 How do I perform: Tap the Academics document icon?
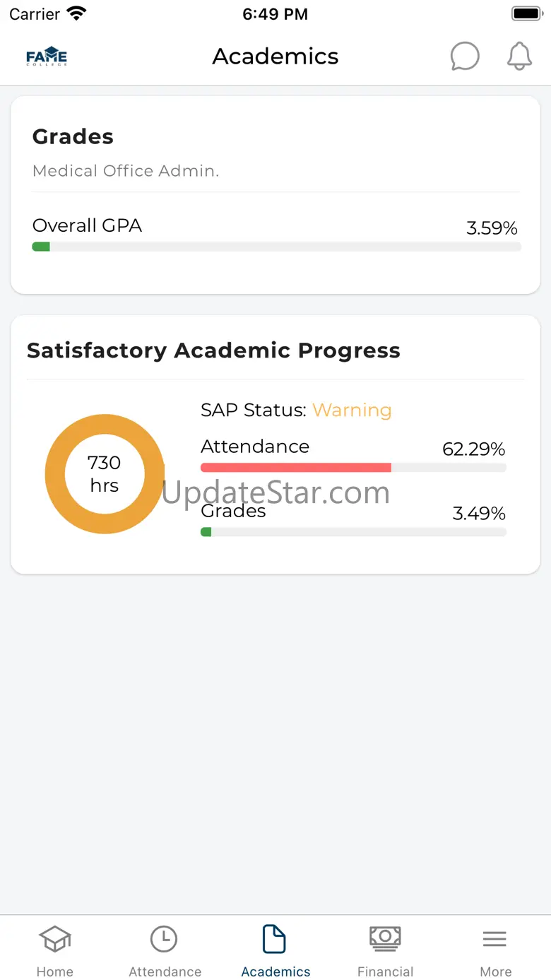[x=275, y=940]
